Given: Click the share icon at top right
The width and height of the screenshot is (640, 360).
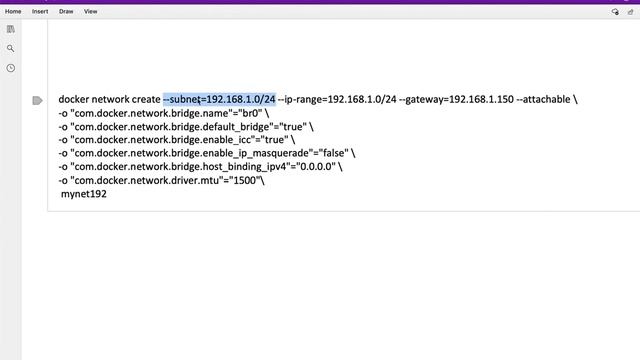Looking at the screenshot, I should pyautogui.click(x=631, y=12).
